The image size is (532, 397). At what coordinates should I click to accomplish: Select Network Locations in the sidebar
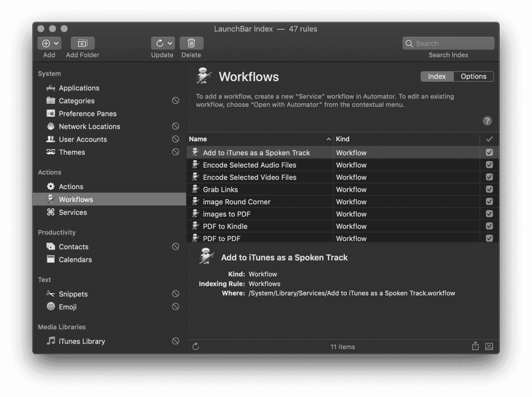click(109, 126)
